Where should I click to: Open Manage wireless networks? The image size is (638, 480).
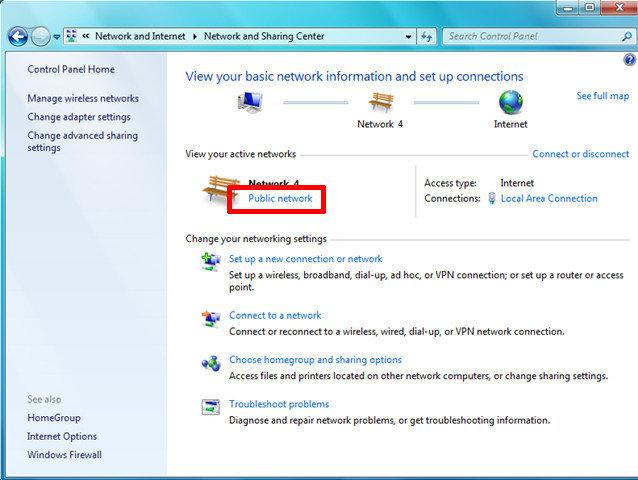coord(83,98)
